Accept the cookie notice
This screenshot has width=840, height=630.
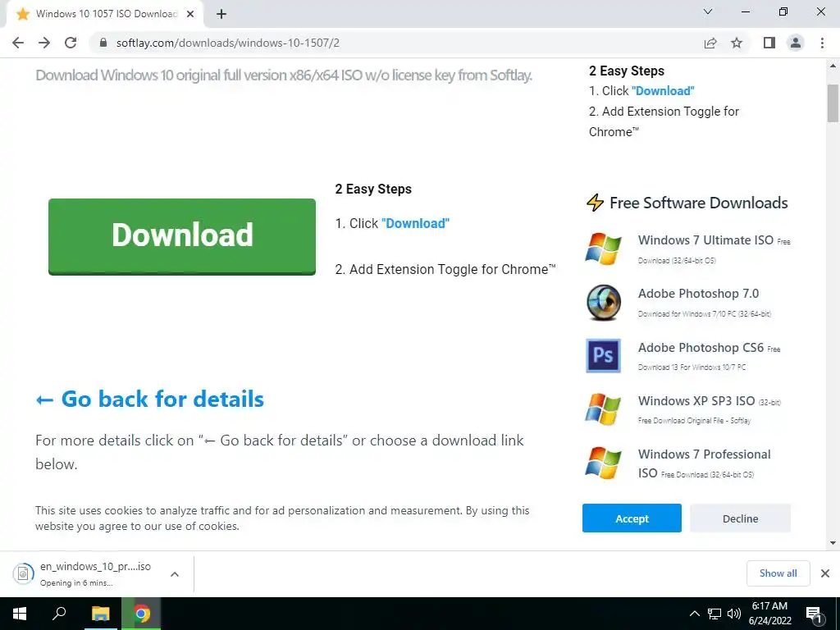tap(632, 518)
